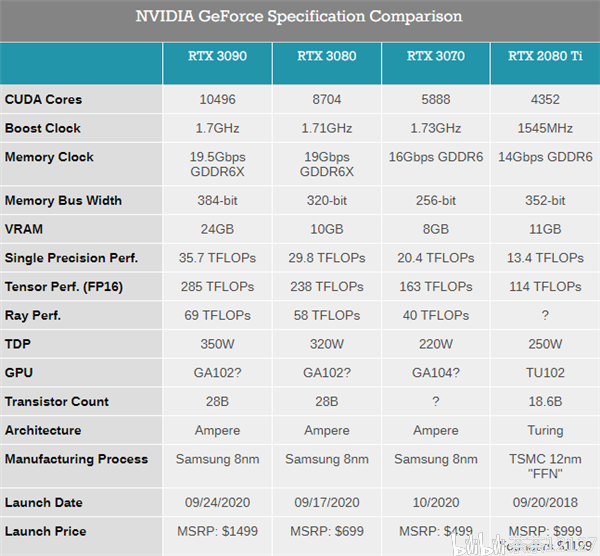Image resolution: width=600 pixels, height=556 pixels.
Task: Select the 350W TDP cell
Action: tap(217, 344)
